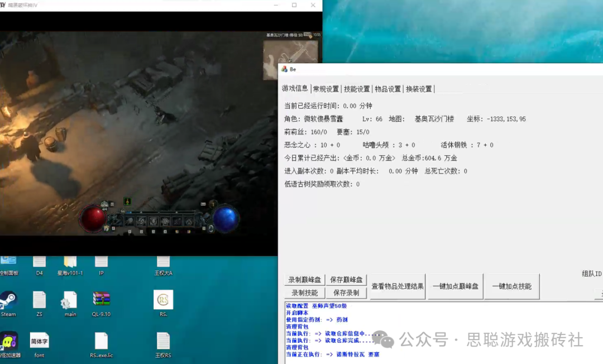Viewport: 603px width, 364px height.
Task: Click the 一键加点技能 button
Action: pyautogui.click(x=511, y=286)
